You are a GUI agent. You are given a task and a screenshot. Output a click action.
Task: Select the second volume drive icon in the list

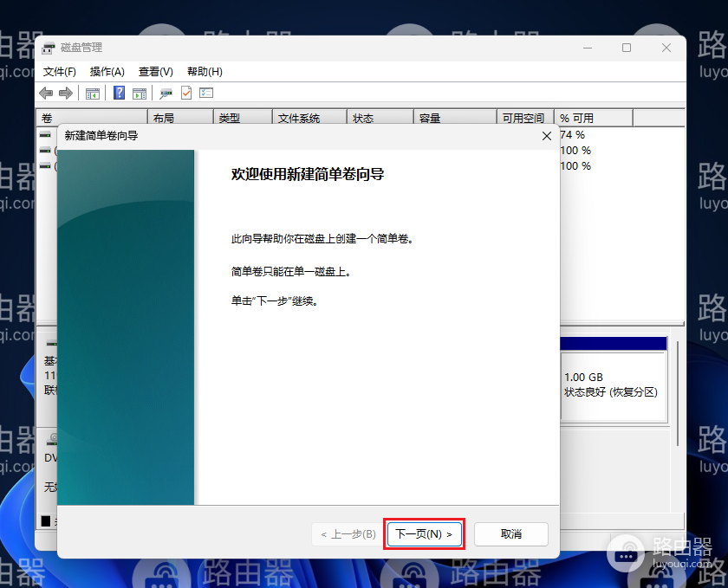click(45, 150)
